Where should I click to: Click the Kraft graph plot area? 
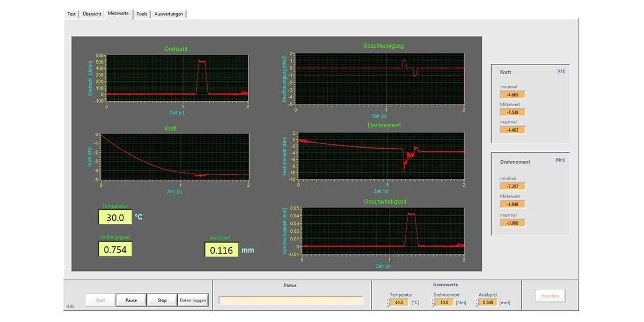coord(174,157)
